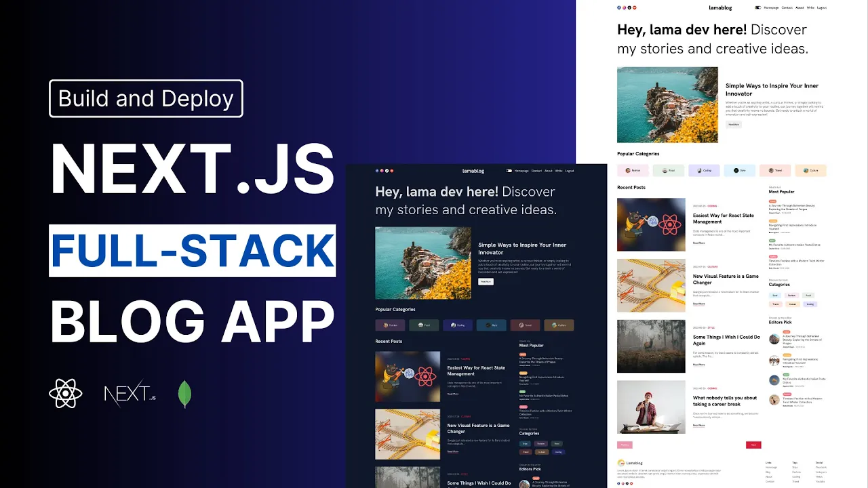Click the Instagram icon in the site header
Viewport: 868px width, 488px height.
point(624,7)
